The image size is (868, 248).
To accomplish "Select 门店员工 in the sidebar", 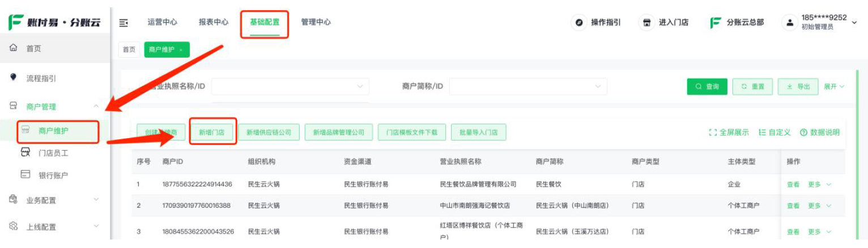I will (x=53, y=153).
